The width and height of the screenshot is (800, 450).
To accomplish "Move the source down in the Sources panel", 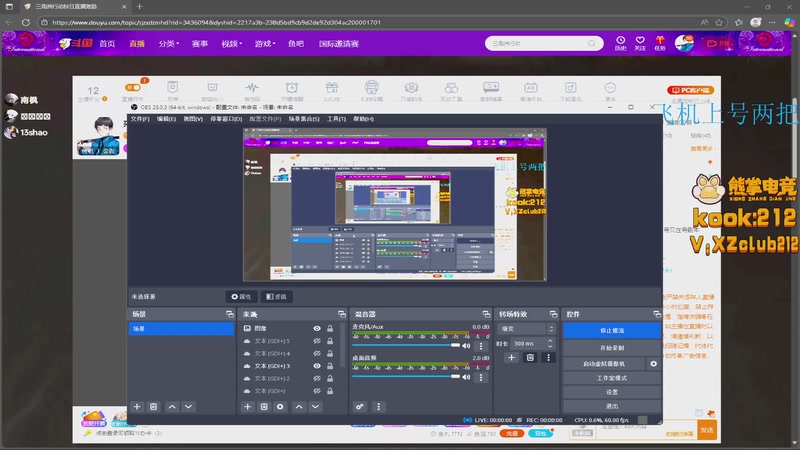I will [315, 407].
